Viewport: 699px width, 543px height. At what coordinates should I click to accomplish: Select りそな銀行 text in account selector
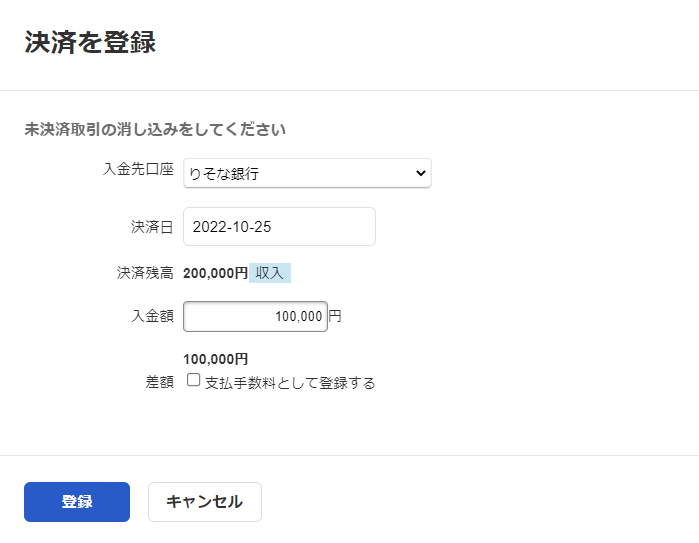coord(224,173)
